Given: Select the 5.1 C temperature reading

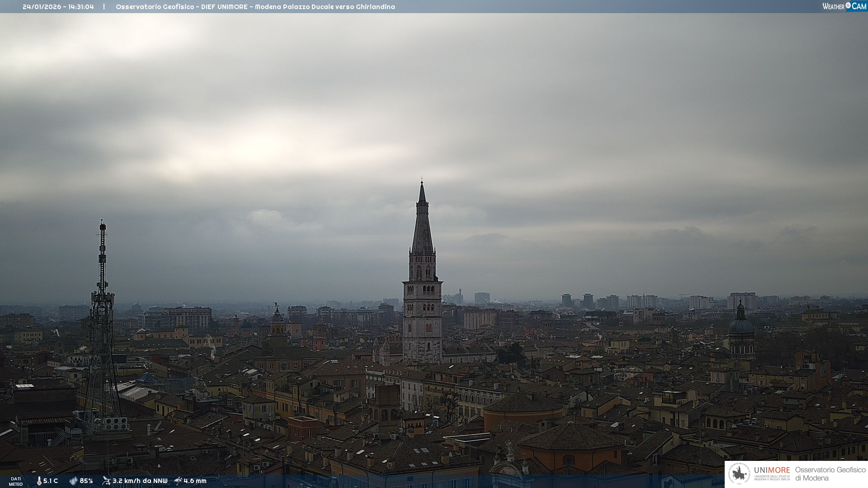Looking at the screenshot, I should coord(51,481).
